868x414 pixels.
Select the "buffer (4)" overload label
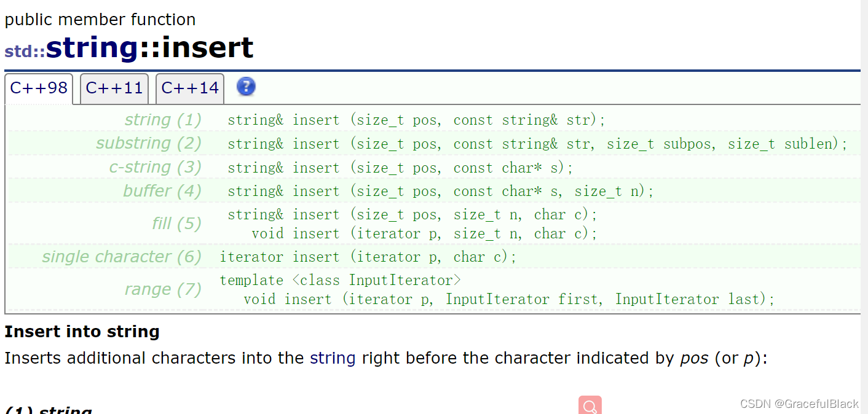tap(162, 191)
